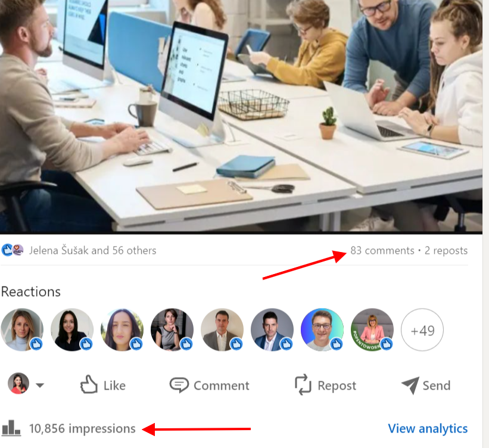
Task: Open the 2 reposts link
Action: [446, 250]
